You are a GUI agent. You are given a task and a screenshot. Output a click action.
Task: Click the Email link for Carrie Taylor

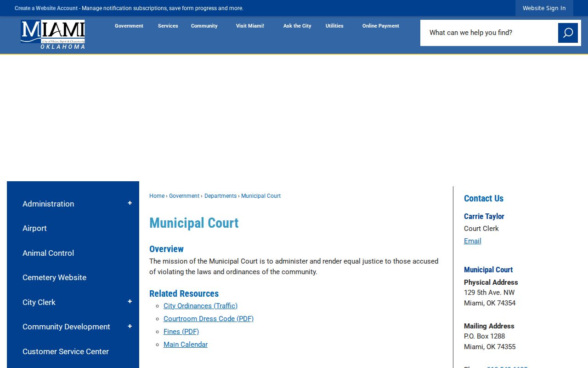coord(473,241)
